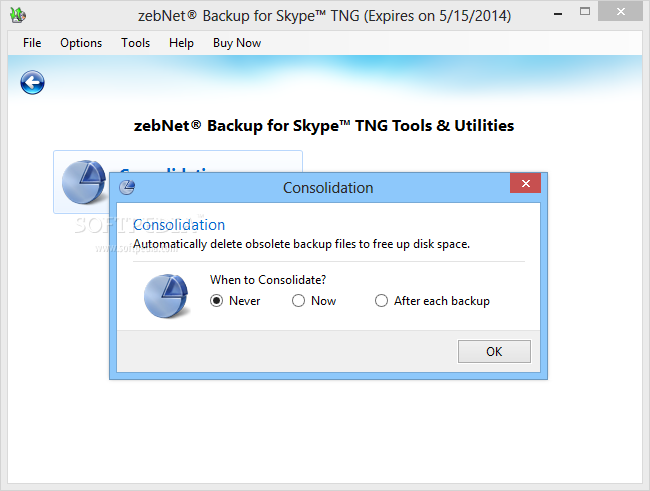Click the 'Automatically delete obsolete backup files' description
This screenshot has height=491, width=650.
point(301,244)
